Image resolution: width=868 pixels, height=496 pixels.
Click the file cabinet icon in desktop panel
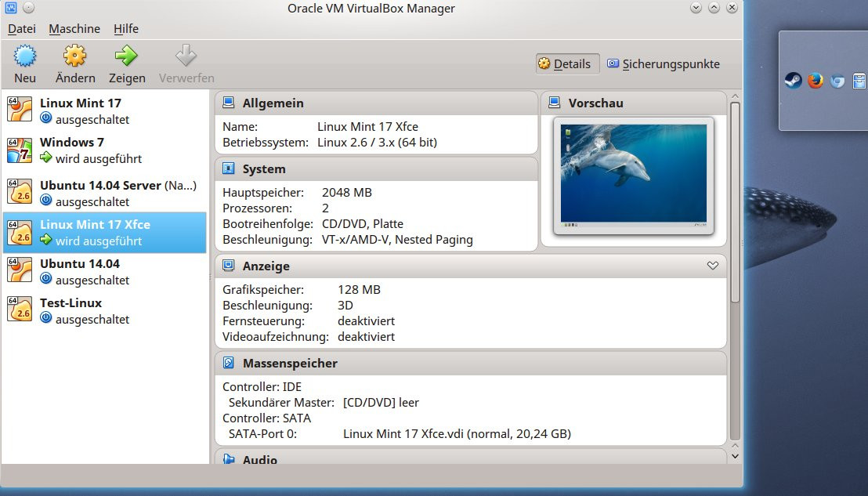(x=859, y=81)
